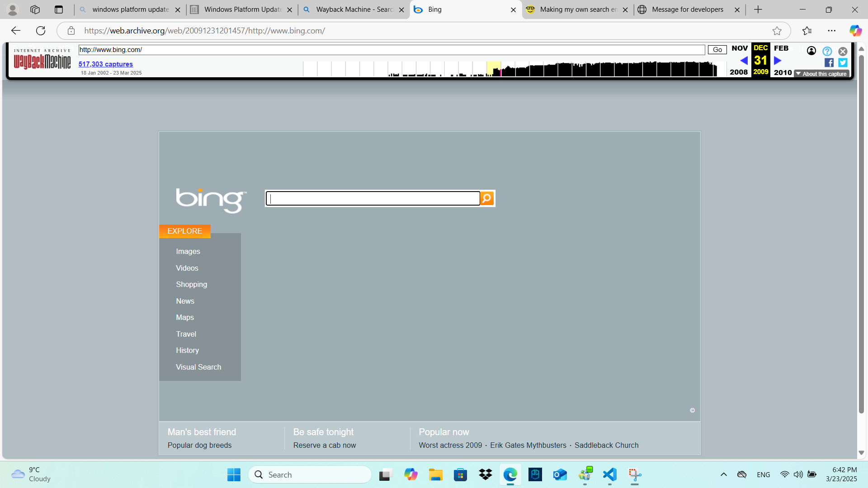This screenshot has height=488, width=868.
Task: Open Edge Settings and more menu
Action: coord(832,31)
